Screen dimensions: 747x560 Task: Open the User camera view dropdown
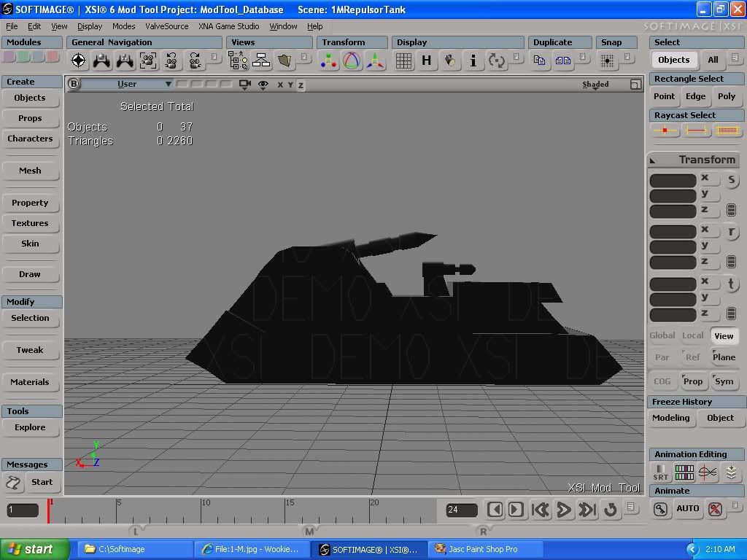pyautogui.click(x=127, y=85)
